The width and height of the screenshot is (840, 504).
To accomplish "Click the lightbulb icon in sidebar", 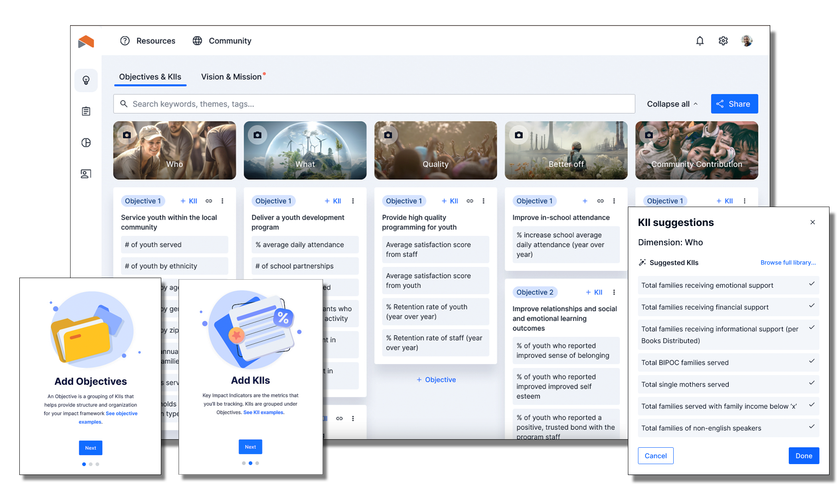I will pos(86,80).
